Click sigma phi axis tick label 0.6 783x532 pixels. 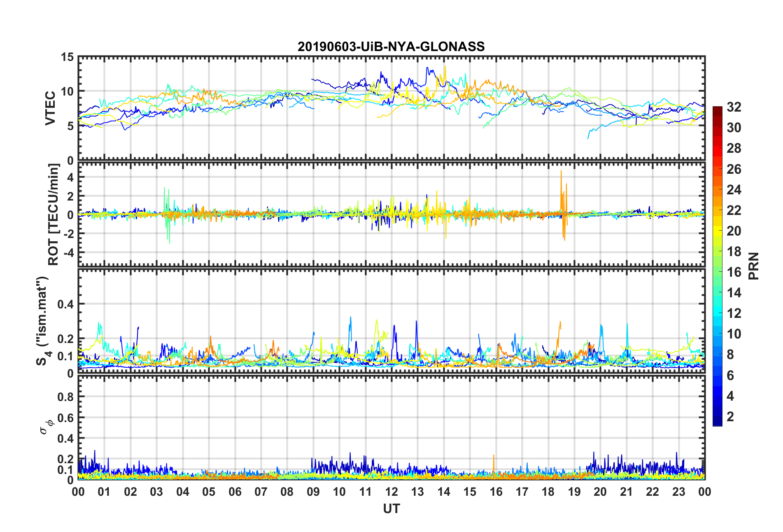click(65, 418)
